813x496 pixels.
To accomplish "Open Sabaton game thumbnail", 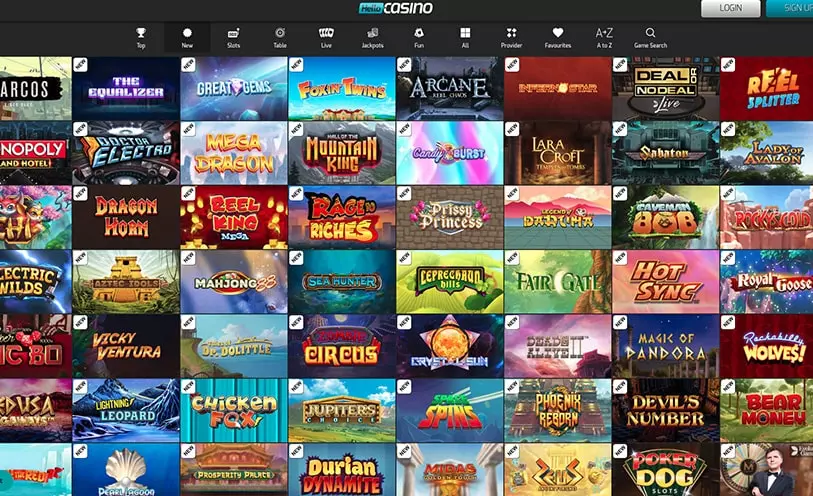I will pos(665,153).
